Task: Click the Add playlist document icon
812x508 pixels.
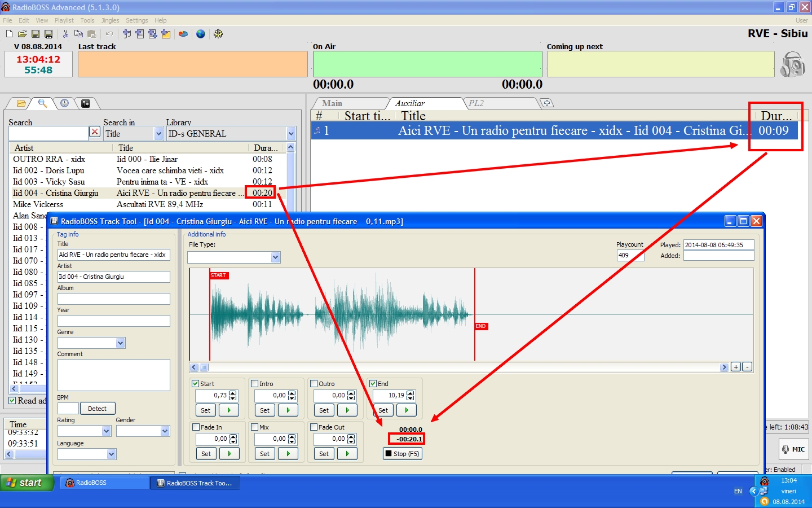Action: coord(139,34)
